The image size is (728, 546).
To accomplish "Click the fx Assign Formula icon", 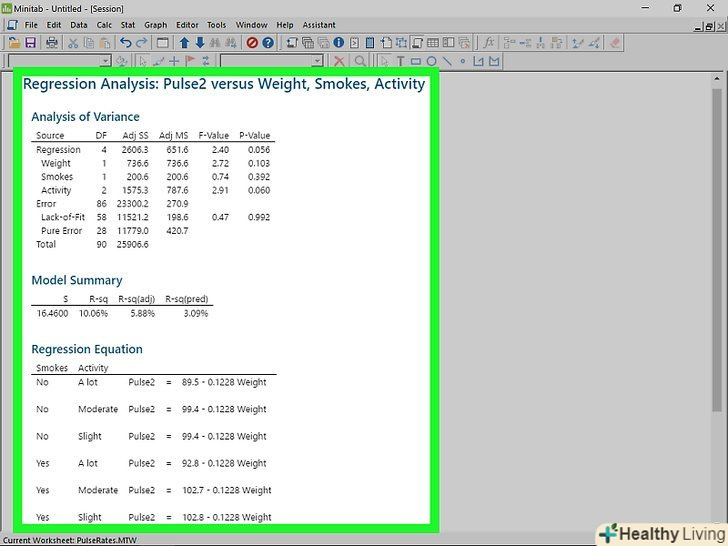I will pos(489,43).
